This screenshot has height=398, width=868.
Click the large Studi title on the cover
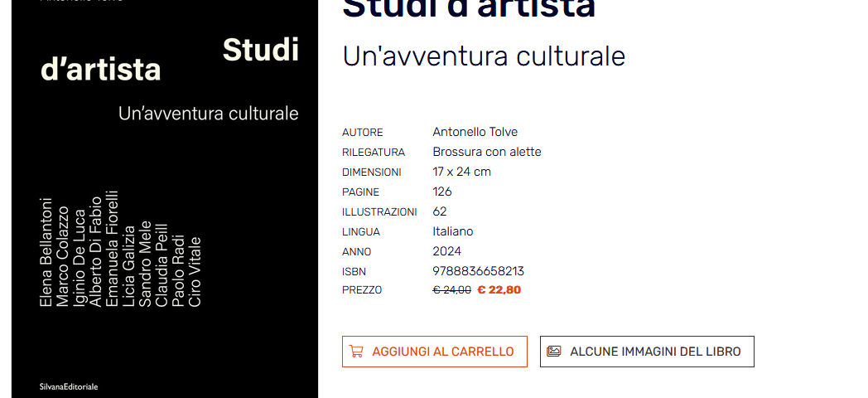click(261, 51)
